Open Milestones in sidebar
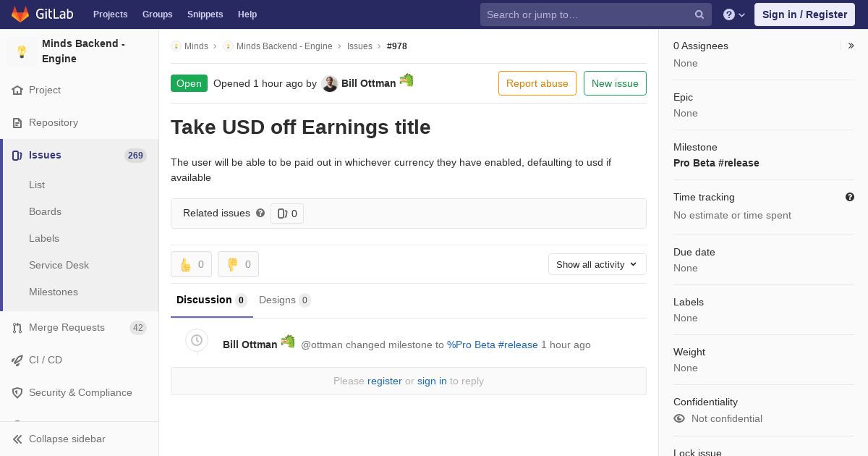Screen dimensions: 868x456 [x=54, y=292]
